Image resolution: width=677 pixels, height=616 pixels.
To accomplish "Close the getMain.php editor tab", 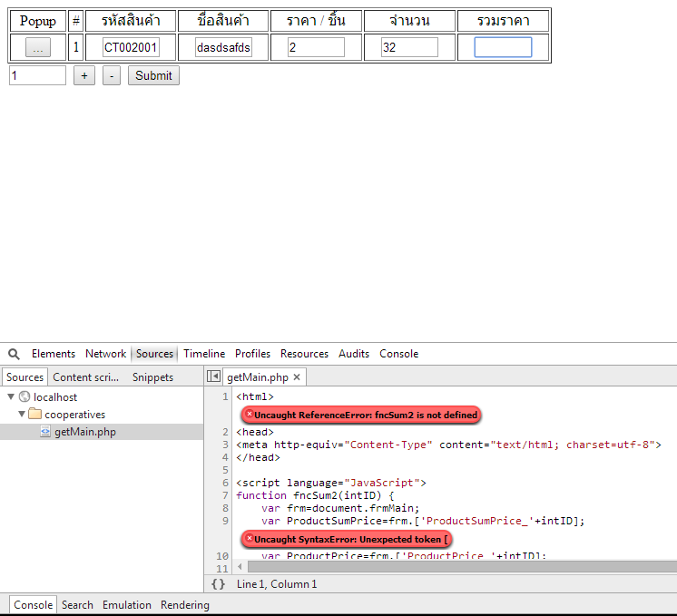I will tap(297, 376).
